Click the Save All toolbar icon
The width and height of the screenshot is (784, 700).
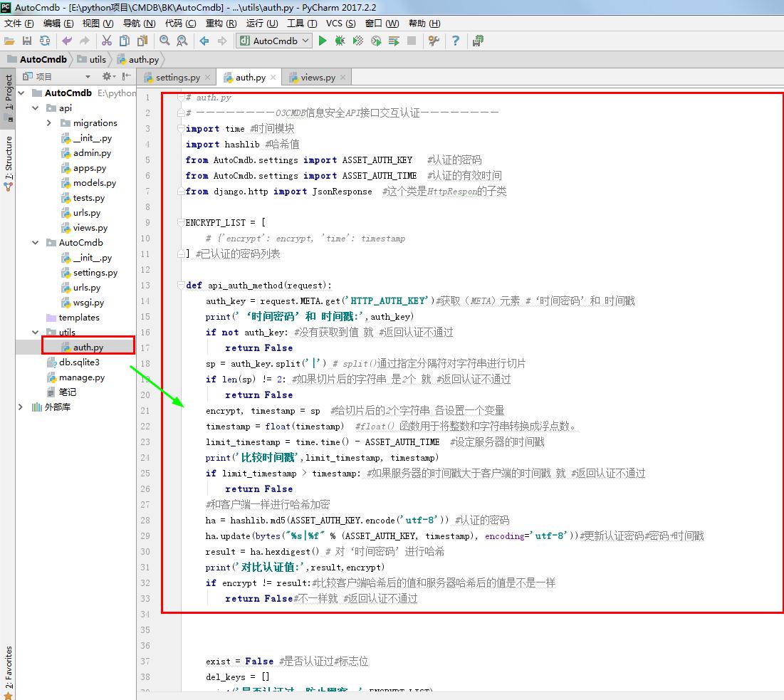pyautogui.click(x=27, y=41)
